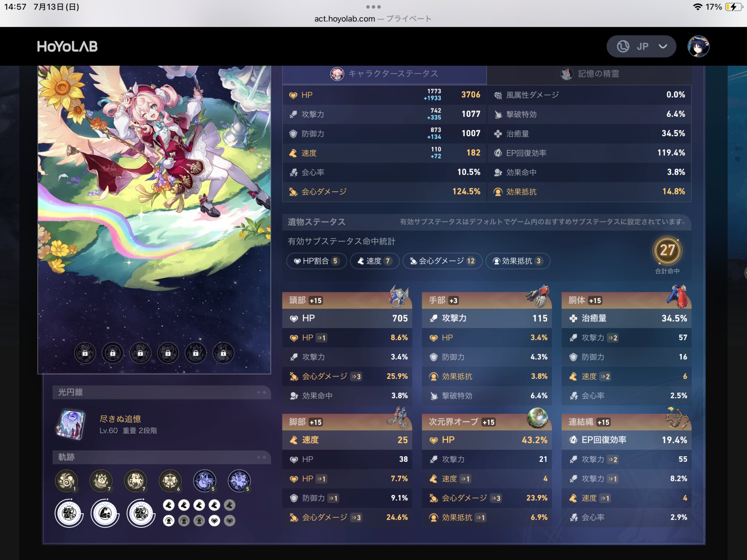
Task: Tap the 効果抵抗 value 14.8%
Action: (x=674, y=192)
